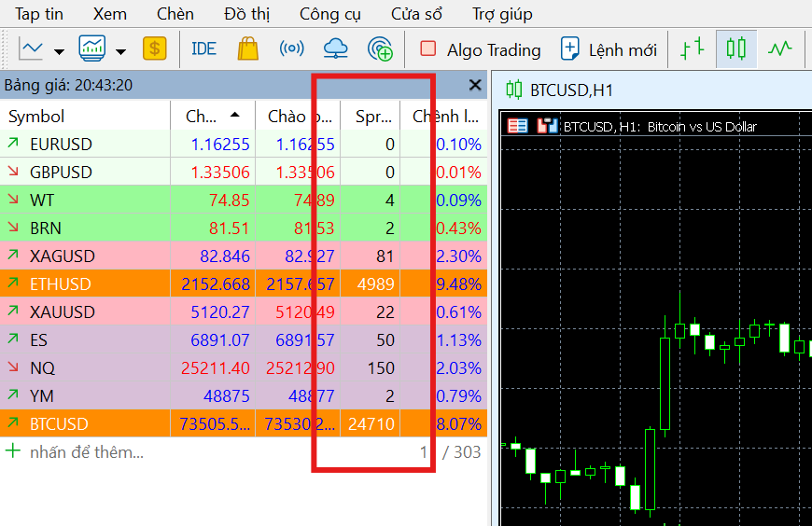Click the chart profiles monitor icon
The image size is (812, 526).
pos(92,48)
